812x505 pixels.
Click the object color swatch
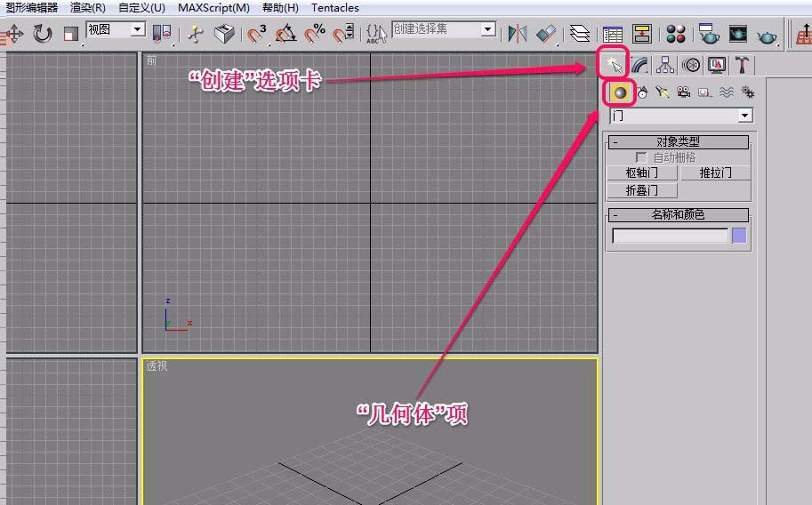739,236
